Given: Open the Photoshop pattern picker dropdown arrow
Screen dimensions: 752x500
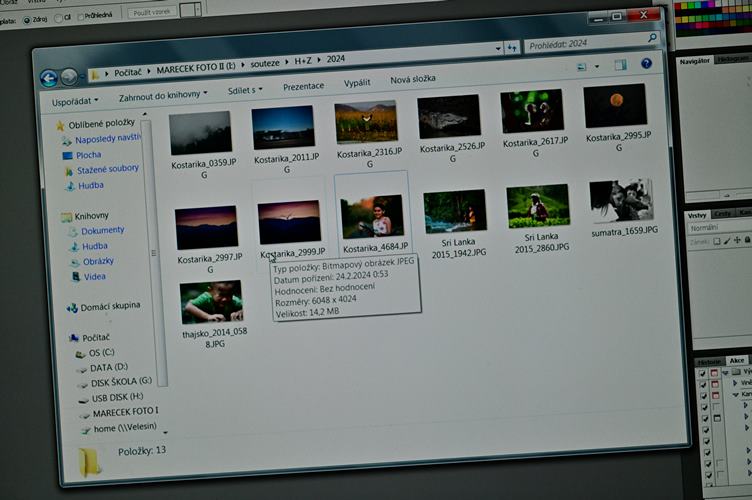Looking at the screenshot, I should (x=198, y=9).
